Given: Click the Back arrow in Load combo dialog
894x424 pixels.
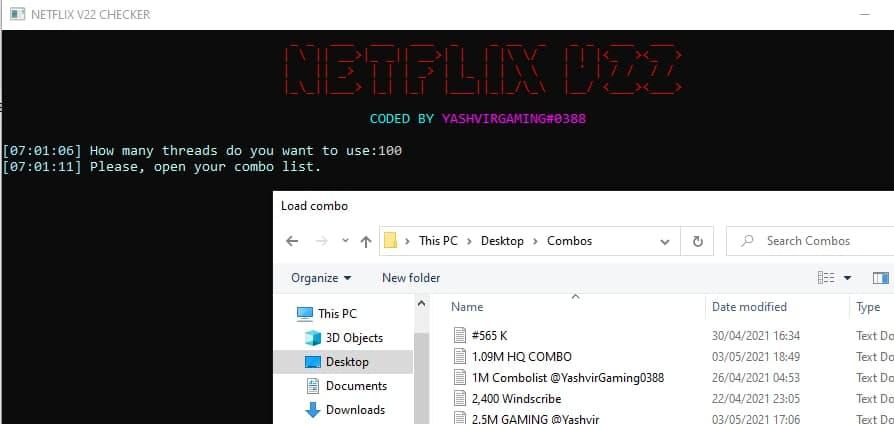Looking at the screenshot, I should pos(292,241).
